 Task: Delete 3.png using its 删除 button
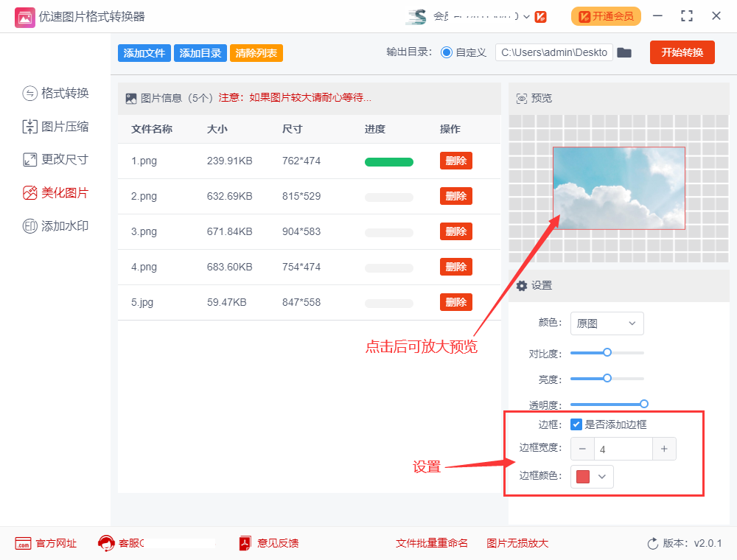(455, 231)
